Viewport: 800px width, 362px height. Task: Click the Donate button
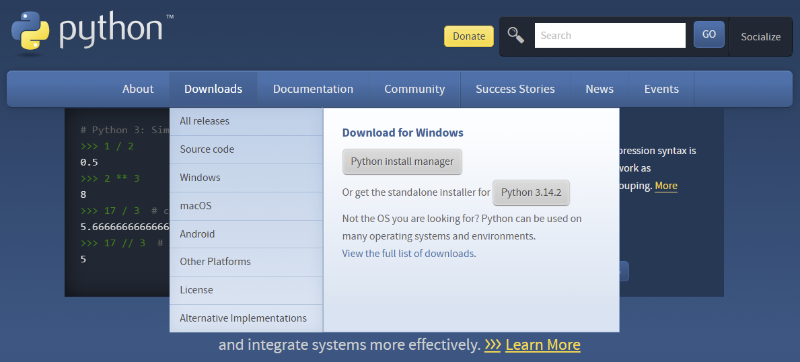(469, 36)
